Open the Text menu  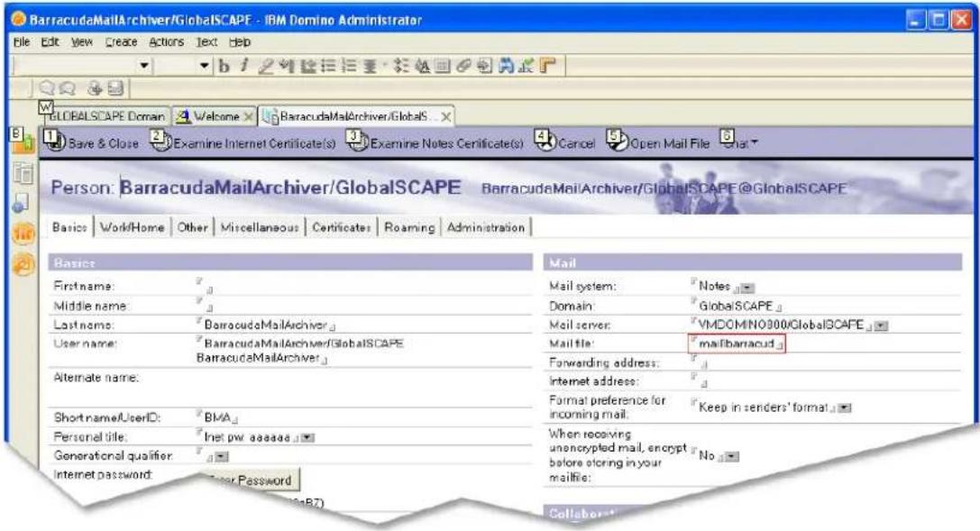[x=206, y=41]
